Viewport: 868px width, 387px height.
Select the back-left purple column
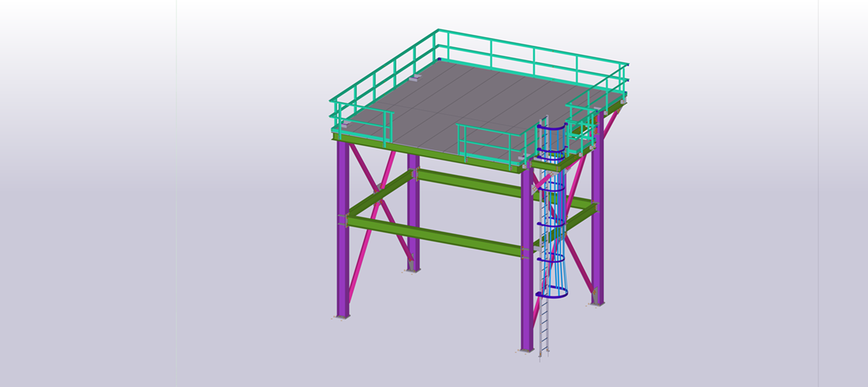(413, 232)
